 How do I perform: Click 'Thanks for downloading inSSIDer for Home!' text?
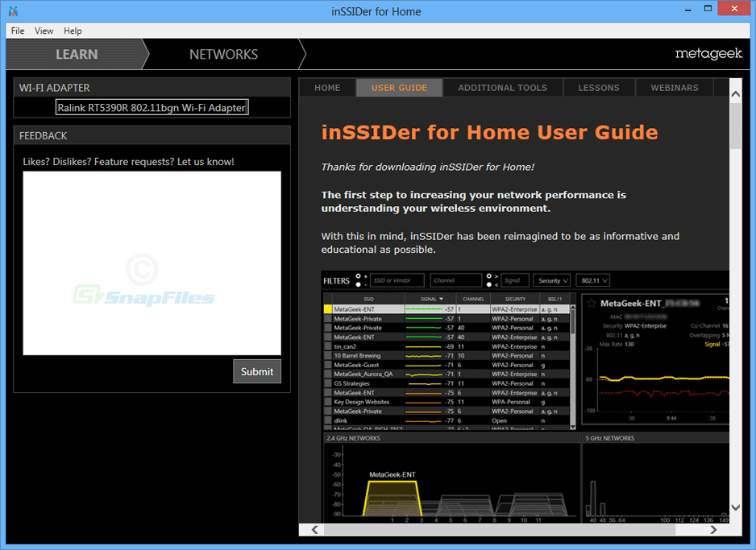point(428,167)
